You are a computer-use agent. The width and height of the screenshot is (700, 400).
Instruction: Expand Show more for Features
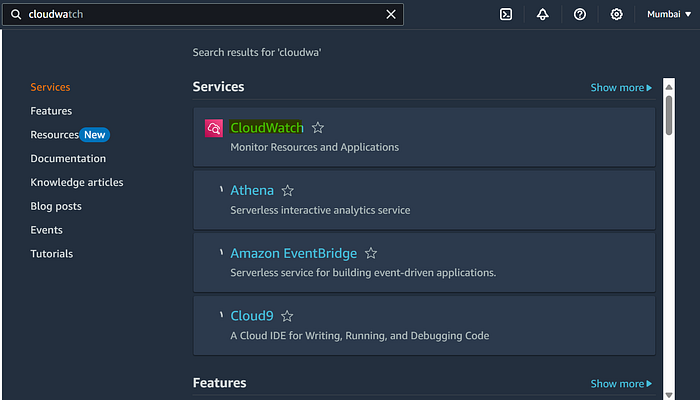click(621, 383)
